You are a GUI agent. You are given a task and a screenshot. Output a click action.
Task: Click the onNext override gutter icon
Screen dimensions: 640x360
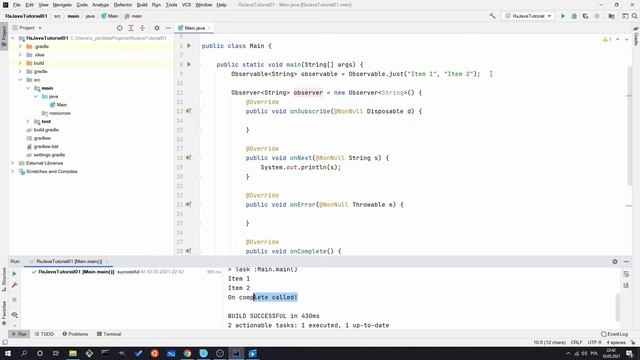click(x=189, y=158)
